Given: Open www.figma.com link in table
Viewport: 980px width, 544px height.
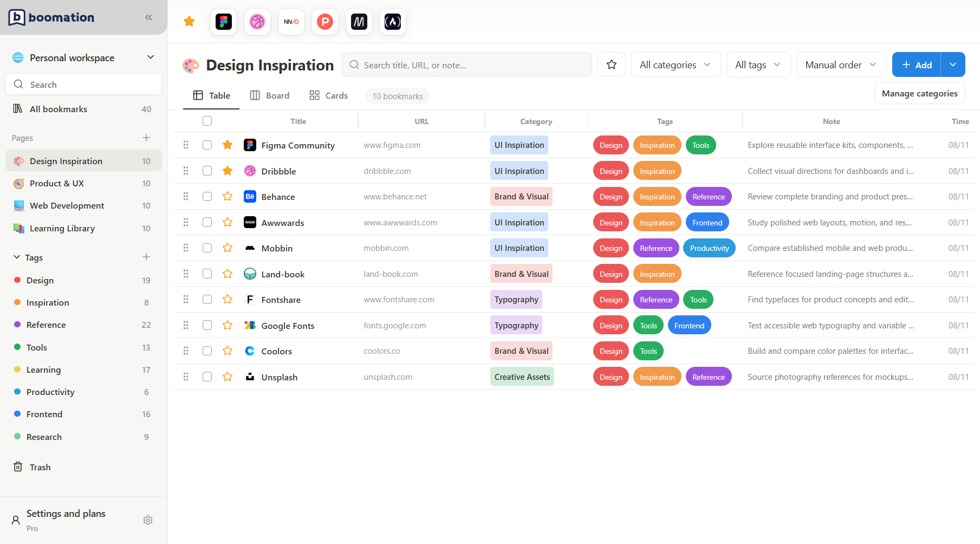Looking at the screenshot, I should coord(392,145).
